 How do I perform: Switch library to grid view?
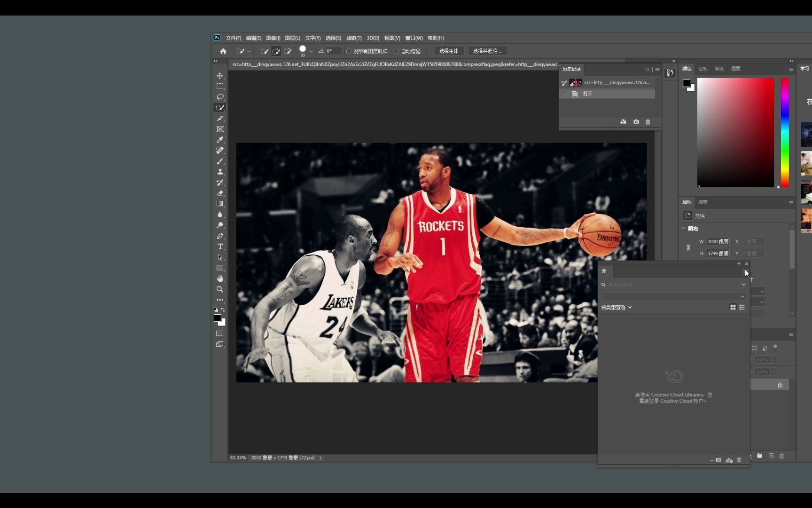tap(733, 307)
